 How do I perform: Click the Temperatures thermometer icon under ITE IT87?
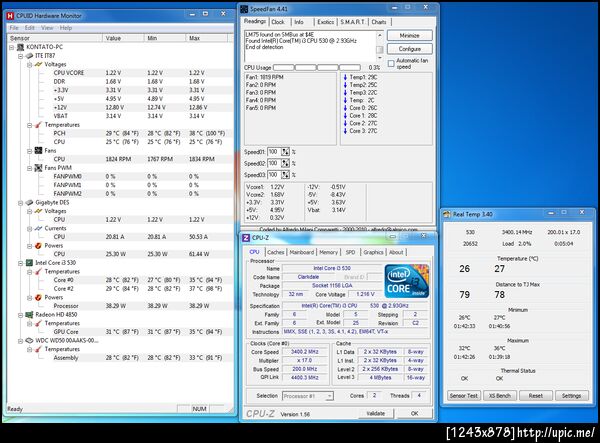38,125
